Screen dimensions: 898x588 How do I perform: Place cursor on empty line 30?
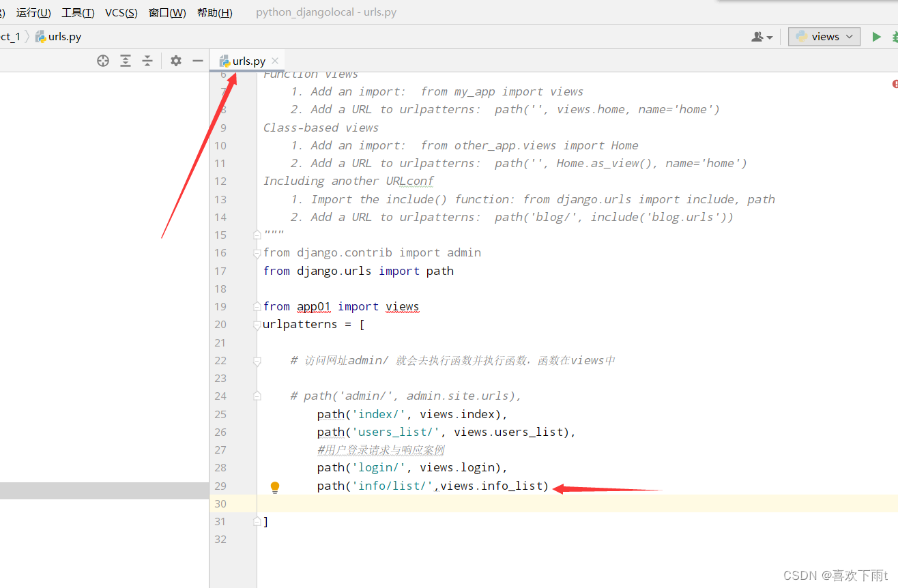click(x=577, y=503)
